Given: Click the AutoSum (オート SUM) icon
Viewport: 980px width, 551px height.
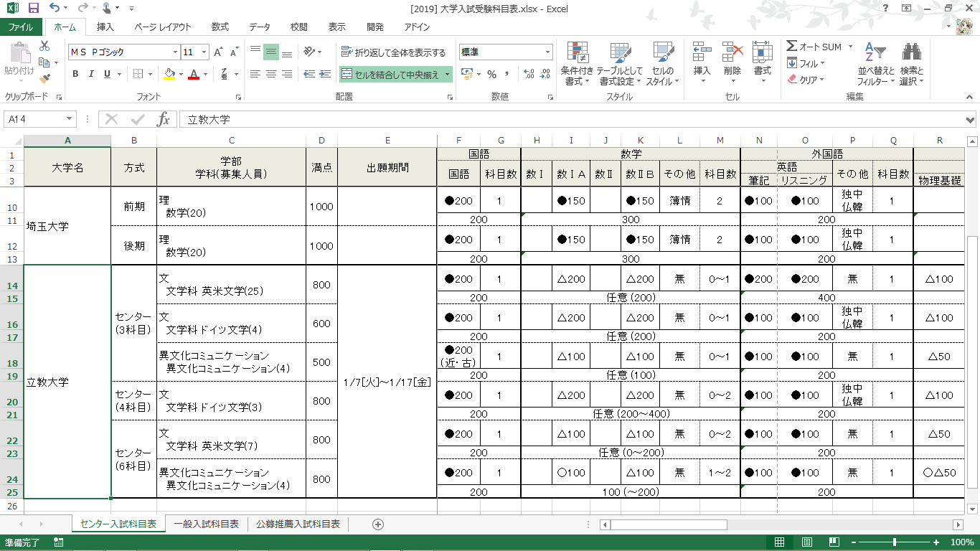Looking at the screenshot, I should click(792, 47).
